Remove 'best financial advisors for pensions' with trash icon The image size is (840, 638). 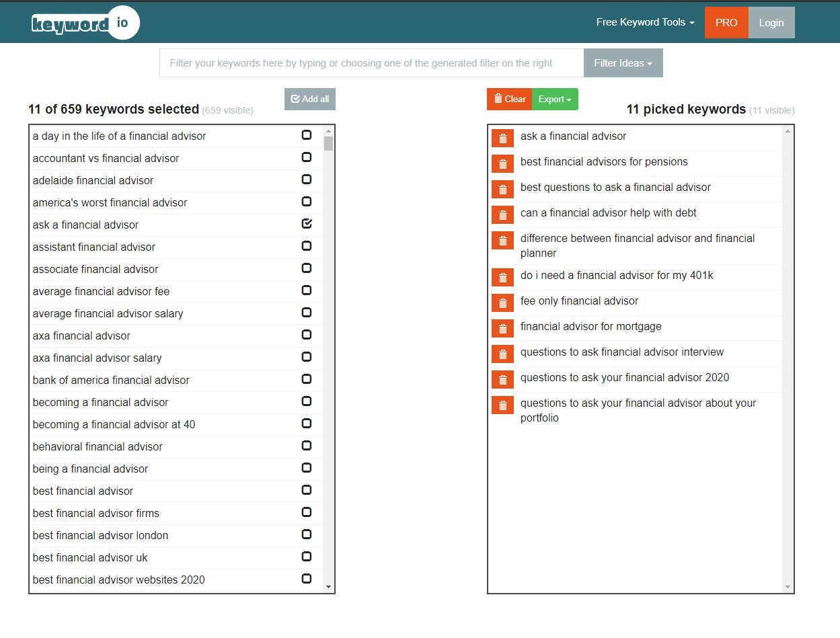tap(502, 163)
